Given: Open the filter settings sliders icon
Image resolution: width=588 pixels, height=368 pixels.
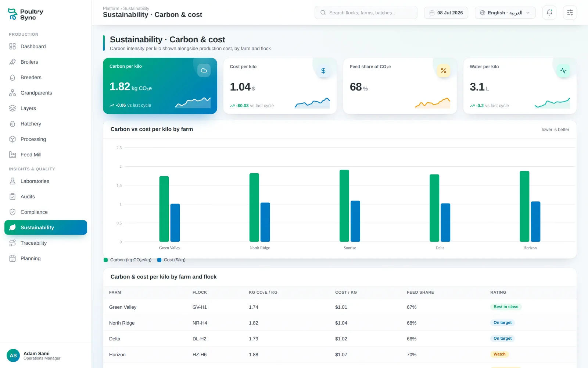Looking at the screenshot, I should tap(570, 13).
